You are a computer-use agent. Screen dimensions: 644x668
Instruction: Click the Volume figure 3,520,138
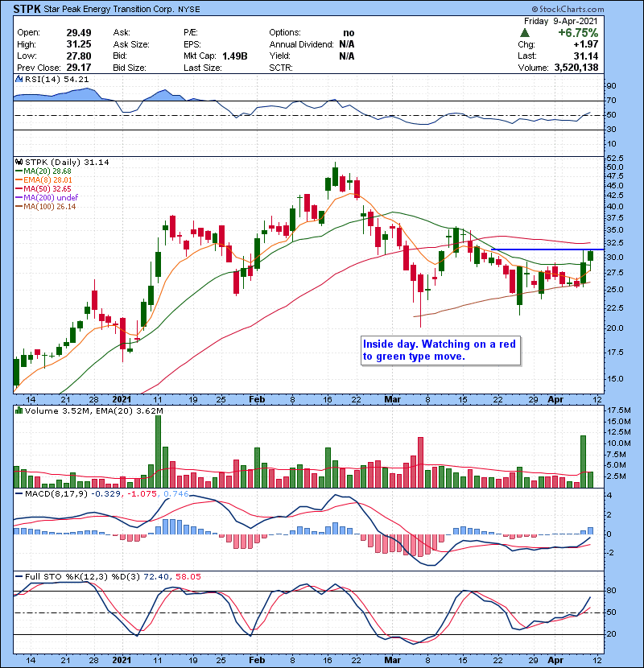576,68
